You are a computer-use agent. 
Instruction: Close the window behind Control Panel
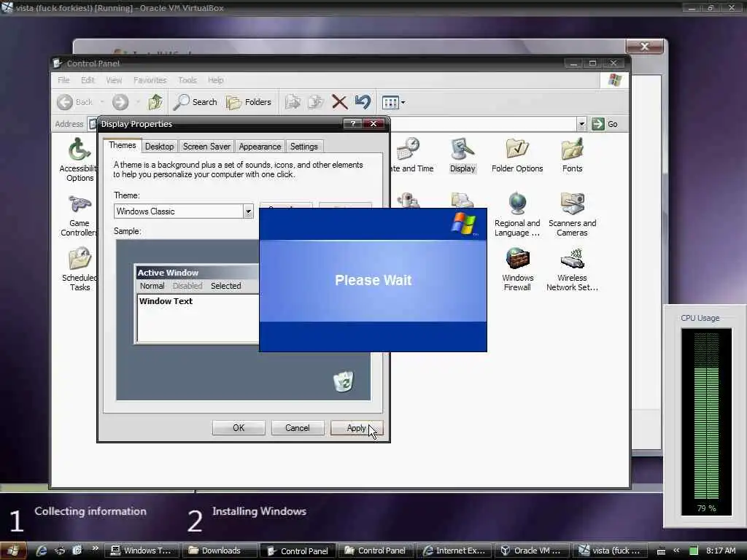[x=645, y=46]
